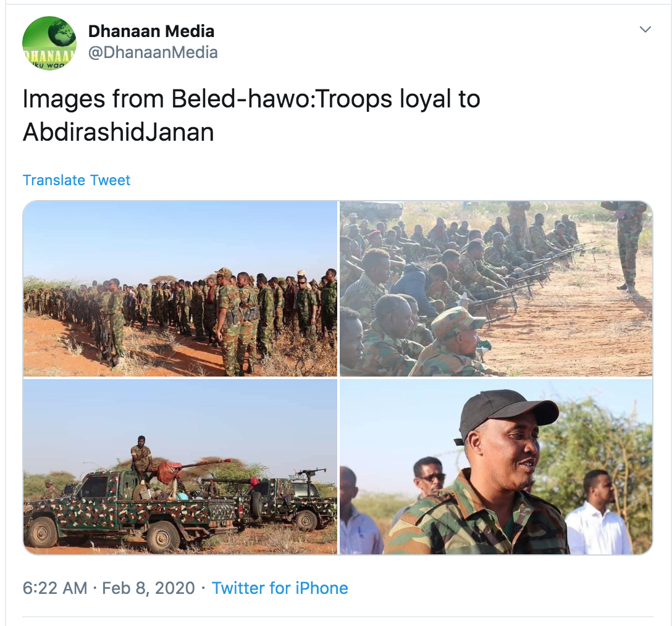Open photo of troops standing in line
672x626 pixels.
[x=180, y=288]
